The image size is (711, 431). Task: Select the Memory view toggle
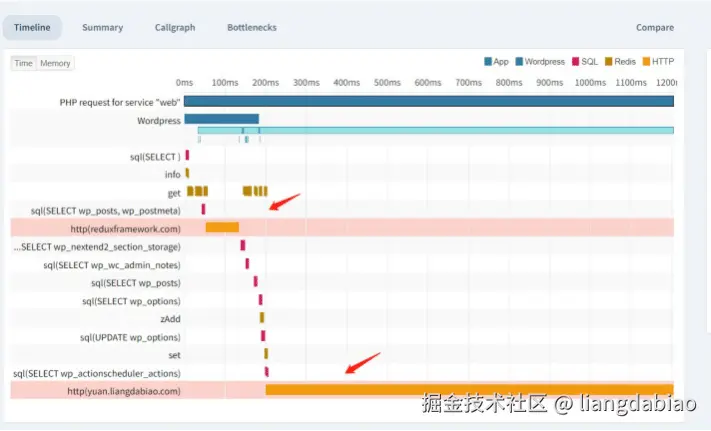pyautogui.click(x=55, y=63)
